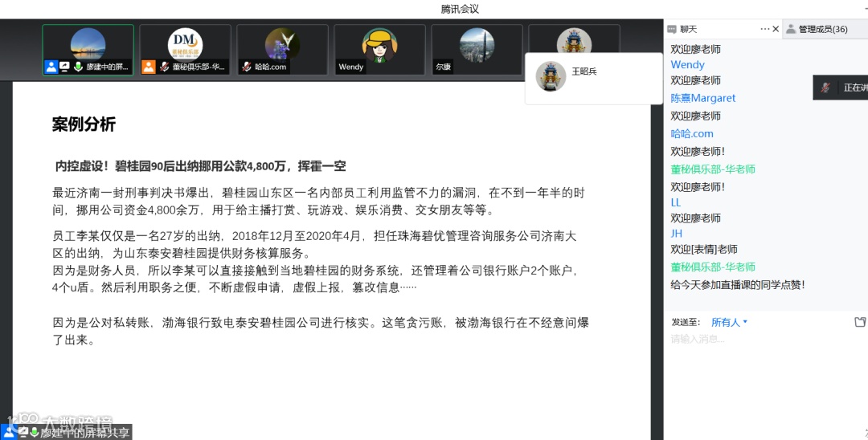Click the muted mic icon on 哈哈.com tile

[x=247, y=67]
